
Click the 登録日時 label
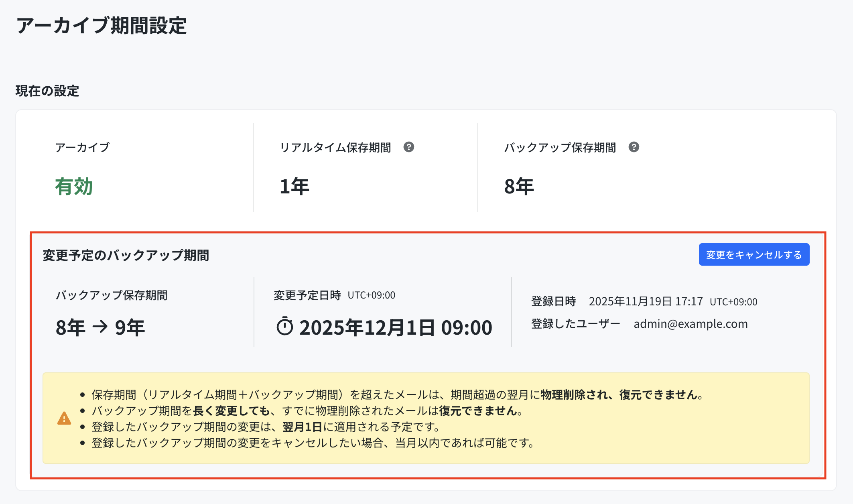coord(554,301)
